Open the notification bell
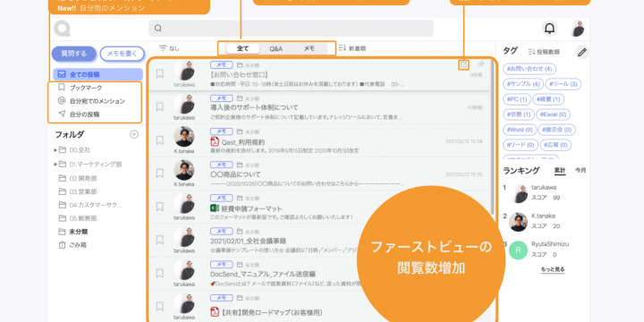The image size is (644, 322). point(549,29)
